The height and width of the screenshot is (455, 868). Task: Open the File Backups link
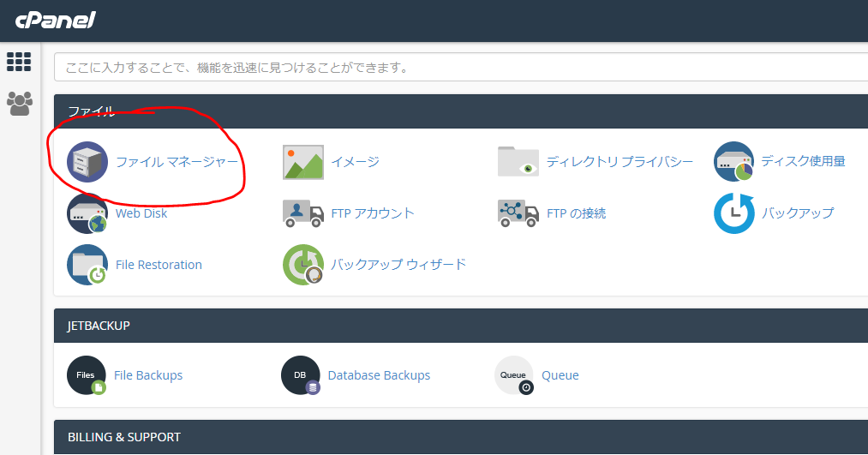click(148, 375)
